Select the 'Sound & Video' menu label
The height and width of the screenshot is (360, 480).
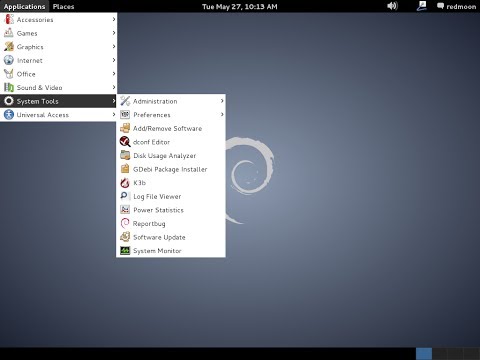(39, 88)
